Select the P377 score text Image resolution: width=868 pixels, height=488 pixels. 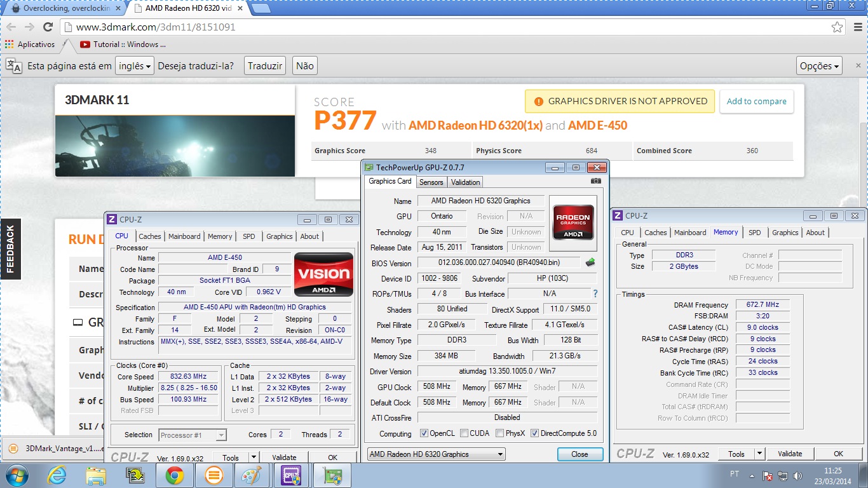pyautogui.click(x=345, y=121)
